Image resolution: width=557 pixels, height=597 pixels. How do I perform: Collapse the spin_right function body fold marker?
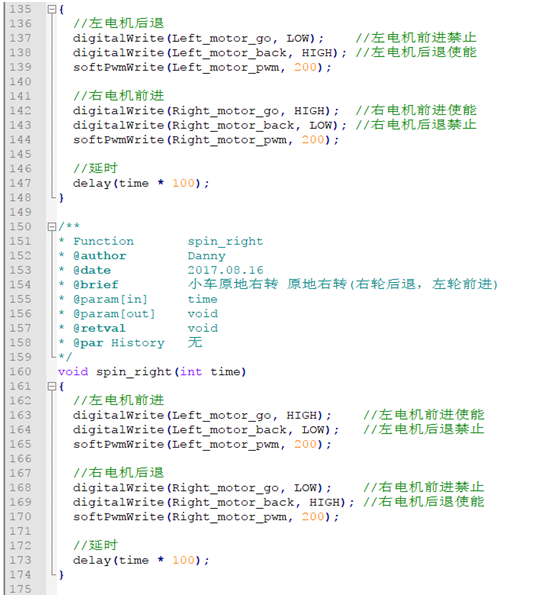point(52,386)
